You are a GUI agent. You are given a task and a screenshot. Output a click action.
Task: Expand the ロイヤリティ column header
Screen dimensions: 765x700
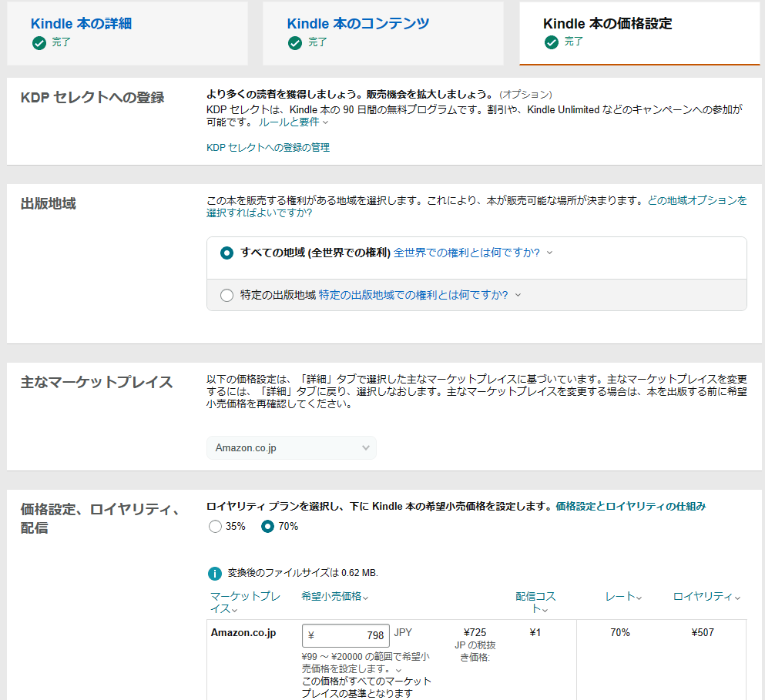706,597
